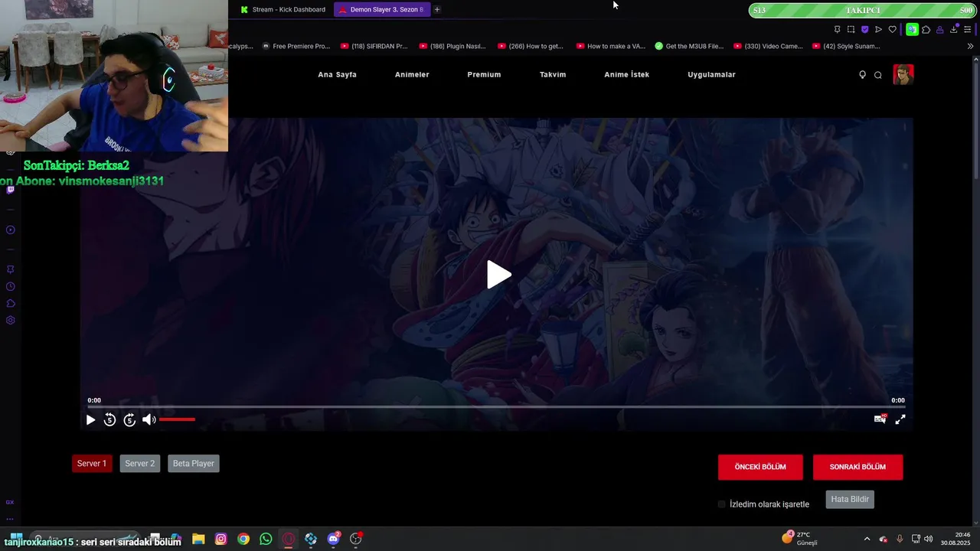980x551 pixels.
Task: Open the SIFIRDAN Pr... YouTube bookmark
Action: pyautogui.click(x=374, y=46)
